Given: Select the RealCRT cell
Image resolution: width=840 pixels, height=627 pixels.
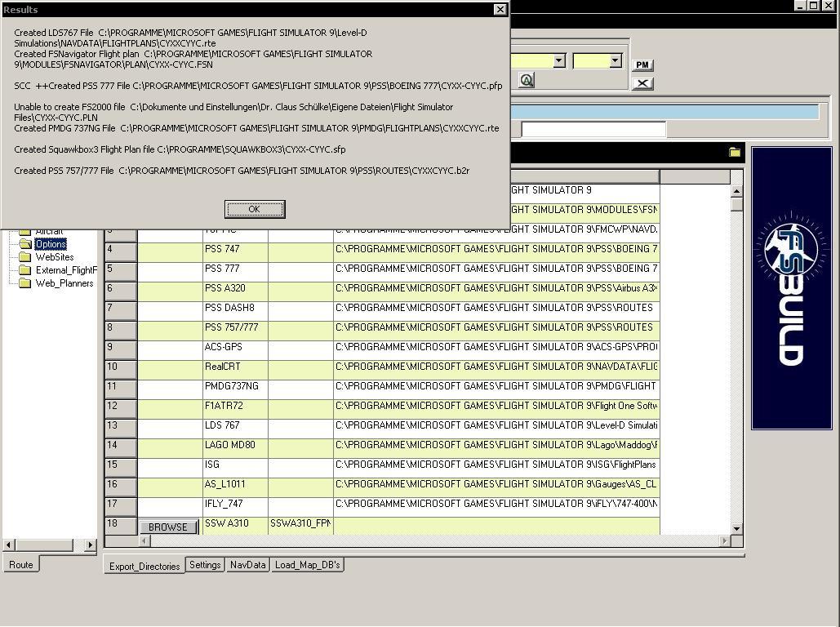Looking at the screenshot, I should 235,370.
